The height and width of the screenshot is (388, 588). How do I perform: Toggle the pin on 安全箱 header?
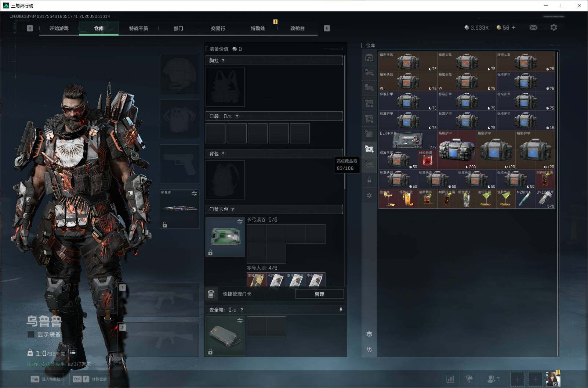pos(341,310)
